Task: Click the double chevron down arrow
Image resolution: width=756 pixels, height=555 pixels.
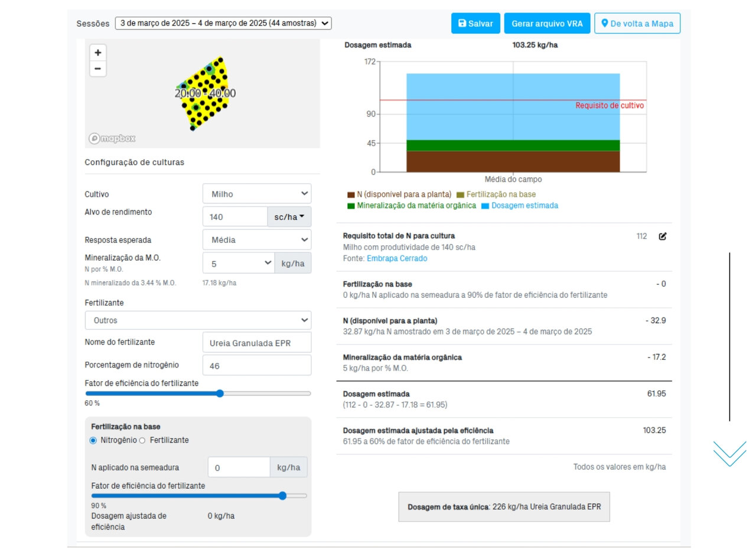Action: [729, 453]
